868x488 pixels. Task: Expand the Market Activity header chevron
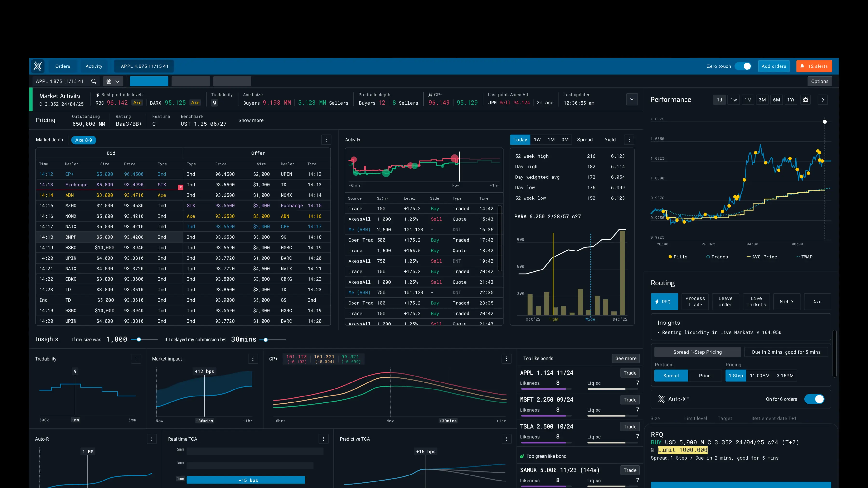[x=632, y=99]
